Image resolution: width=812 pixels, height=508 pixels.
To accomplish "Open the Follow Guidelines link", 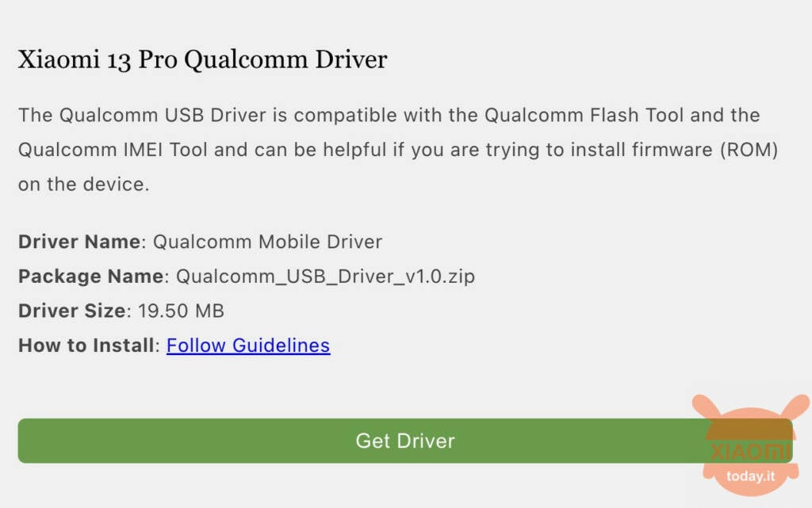I will coord(248,346).
